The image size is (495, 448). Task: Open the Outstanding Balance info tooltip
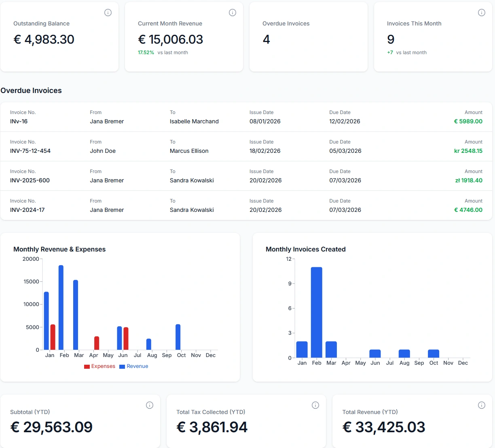108,13
